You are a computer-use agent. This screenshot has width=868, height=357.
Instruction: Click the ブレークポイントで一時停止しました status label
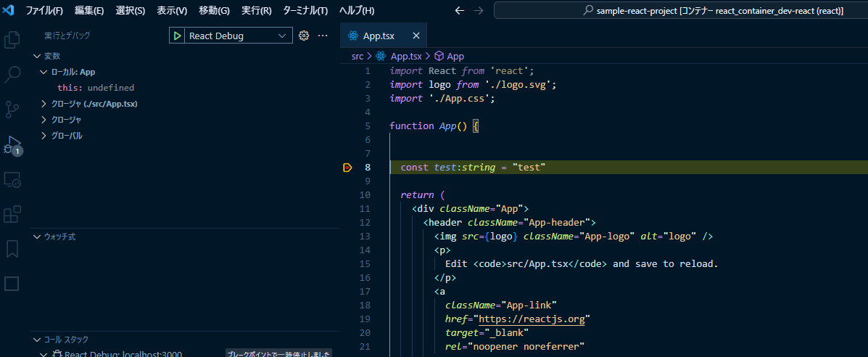(x=279, y=353)
